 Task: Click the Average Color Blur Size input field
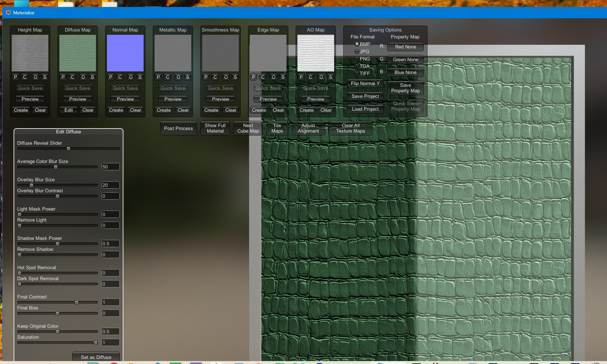point(110,167)
